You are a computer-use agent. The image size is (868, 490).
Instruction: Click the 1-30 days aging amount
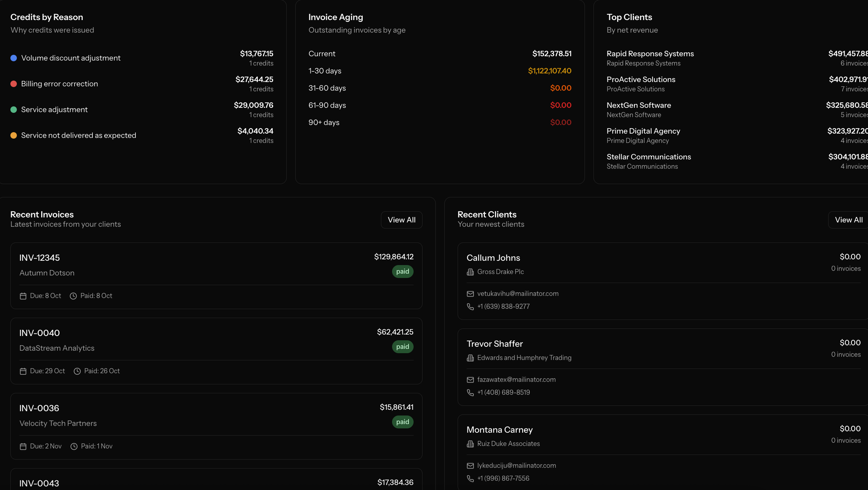click(x=549, y=71)
